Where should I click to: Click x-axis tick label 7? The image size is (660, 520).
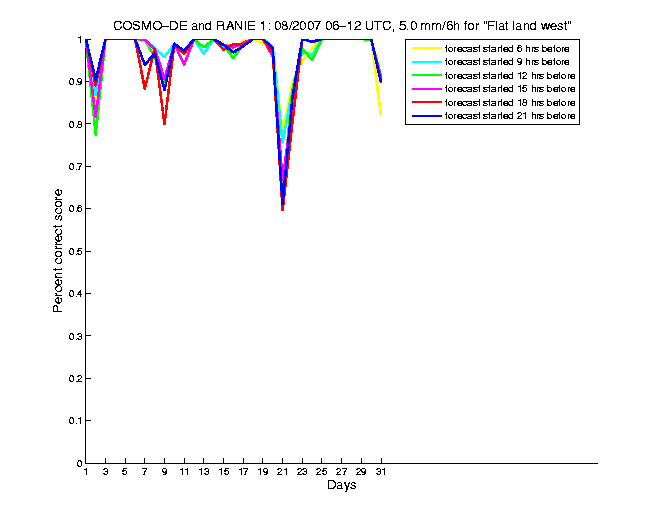click(x=145, y=472)
